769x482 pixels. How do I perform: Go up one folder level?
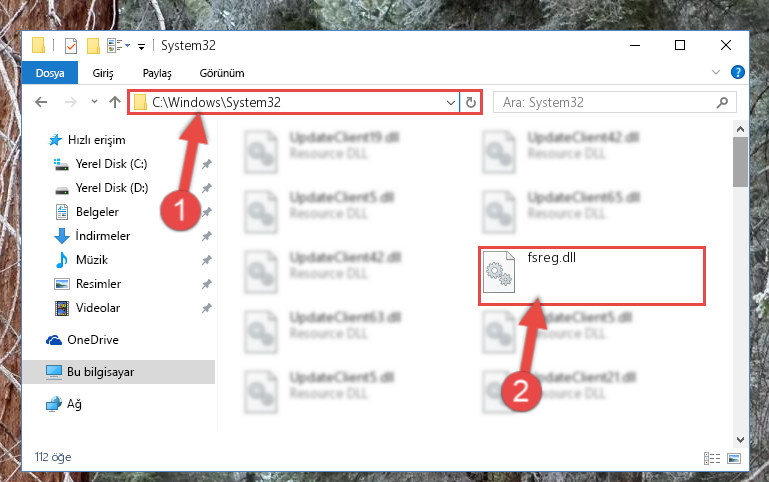(115, 102)
